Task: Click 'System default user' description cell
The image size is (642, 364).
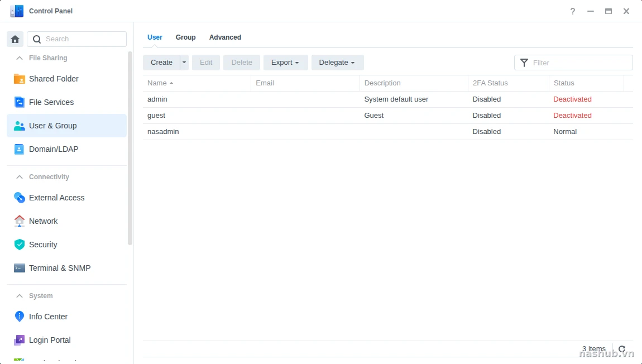Action: [396, 99]
